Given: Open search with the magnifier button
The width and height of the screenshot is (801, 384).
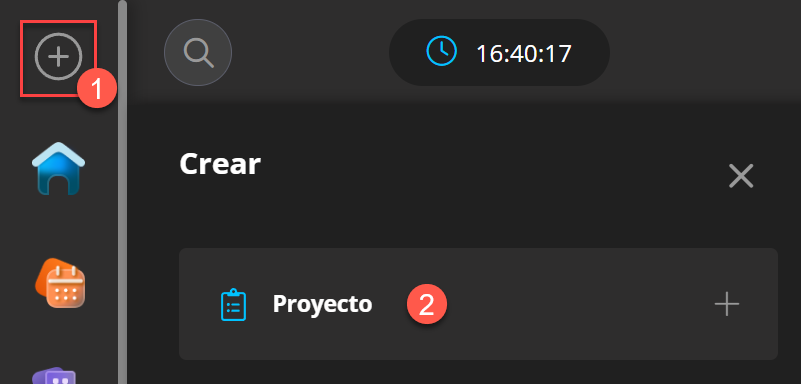Looking at the screenshot, I should click(x=198, y=52).
